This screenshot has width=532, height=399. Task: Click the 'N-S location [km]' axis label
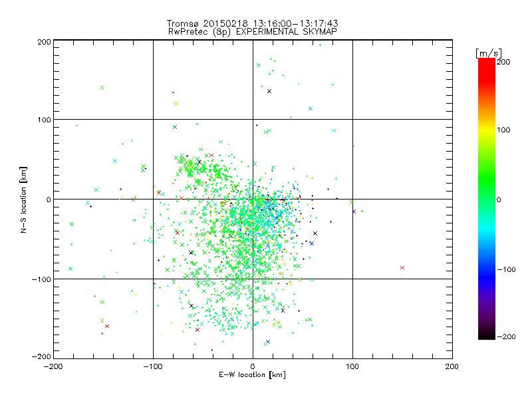coord(23,200)
